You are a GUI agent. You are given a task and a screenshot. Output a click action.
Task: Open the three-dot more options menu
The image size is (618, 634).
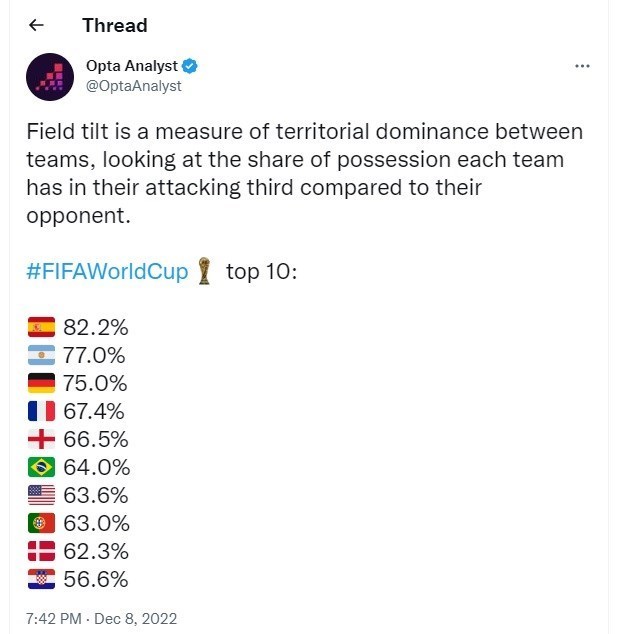coord(582,66)
